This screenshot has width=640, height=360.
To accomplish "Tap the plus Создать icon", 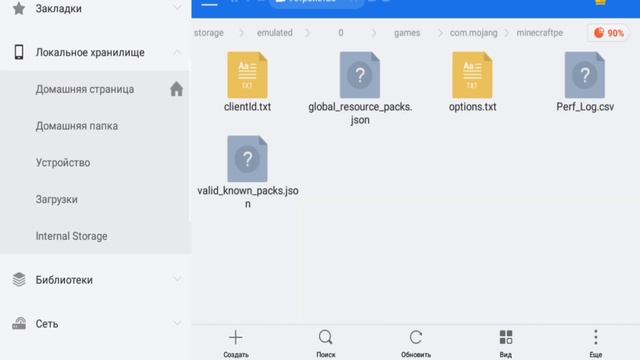I will (x=236, y=338).
